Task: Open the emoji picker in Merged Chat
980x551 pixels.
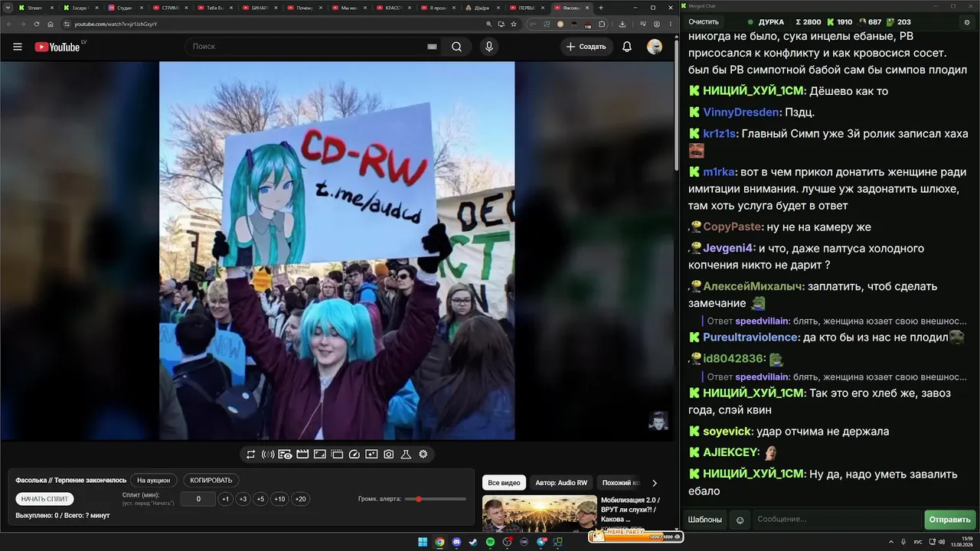Action: point(740,520)
